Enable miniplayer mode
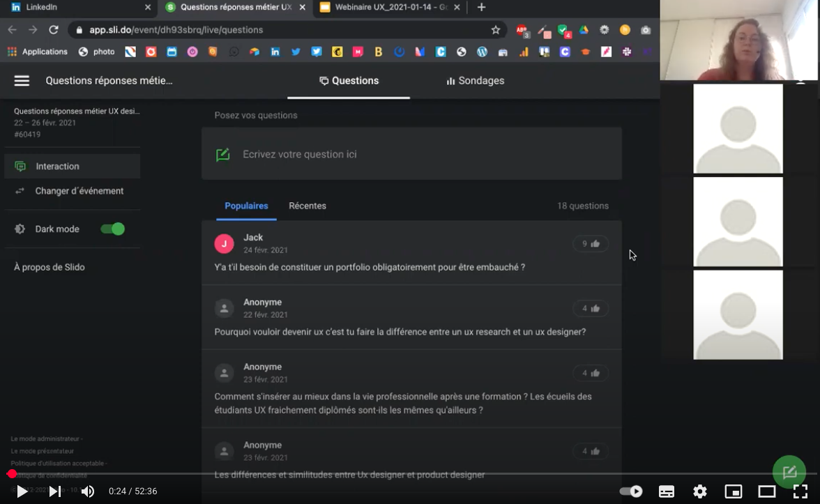 tap(734, 491)
